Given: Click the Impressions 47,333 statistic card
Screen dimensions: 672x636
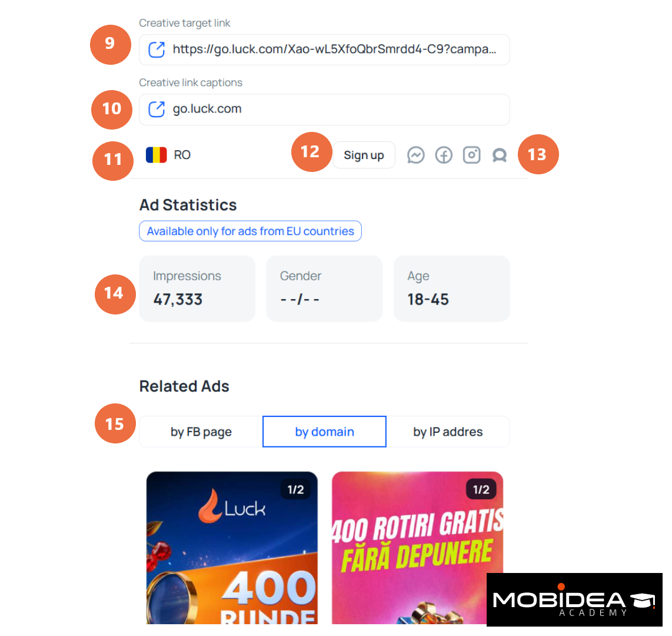Looking at the screenshot, I should point(197,289).
